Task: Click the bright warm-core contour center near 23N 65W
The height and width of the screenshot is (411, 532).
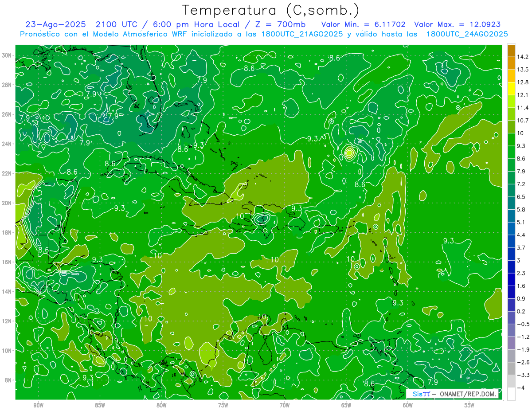Action: tap(349, 153)
